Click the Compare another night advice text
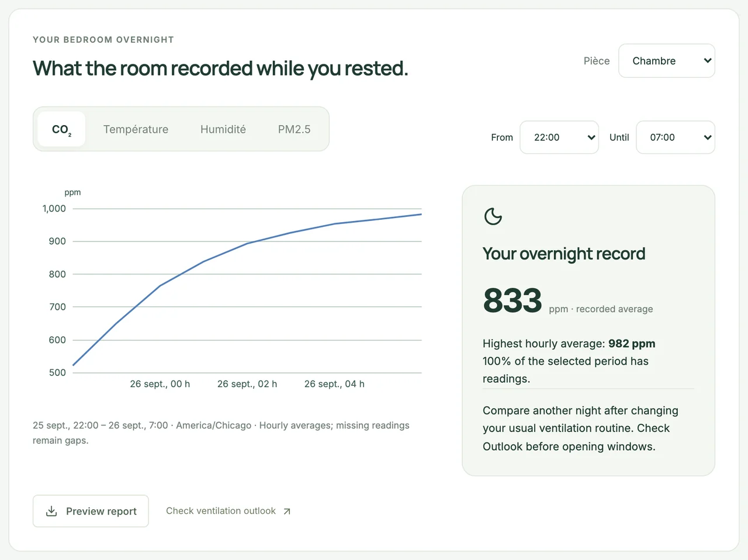This screenshot has width=748, height=560. coord(580,428)
